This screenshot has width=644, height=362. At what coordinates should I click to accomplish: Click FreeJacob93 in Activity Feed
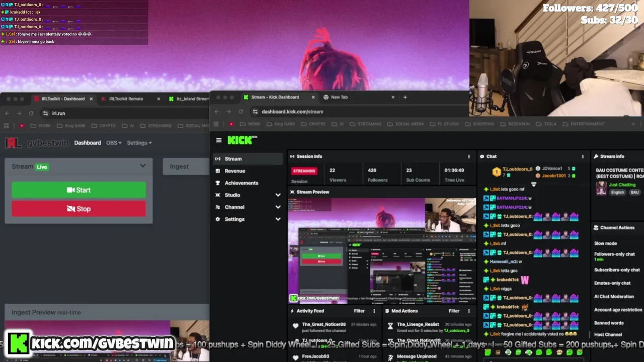point(315,356)
